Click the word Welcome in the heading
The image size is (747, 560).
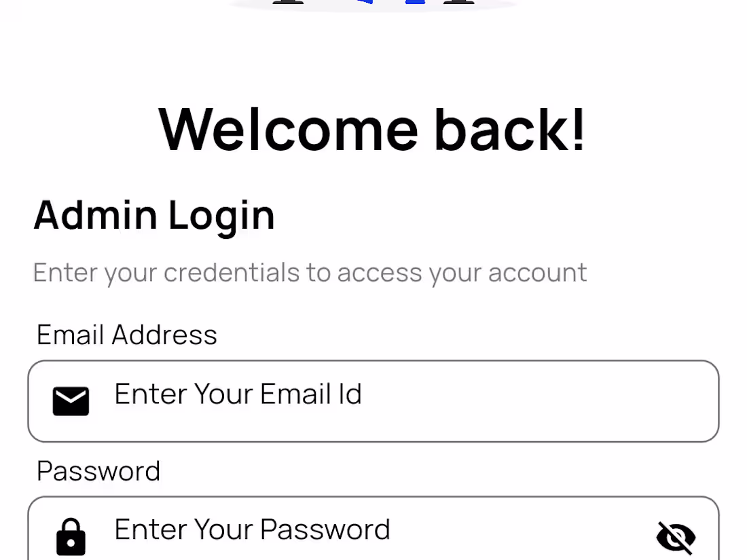[x=288, y=130]
